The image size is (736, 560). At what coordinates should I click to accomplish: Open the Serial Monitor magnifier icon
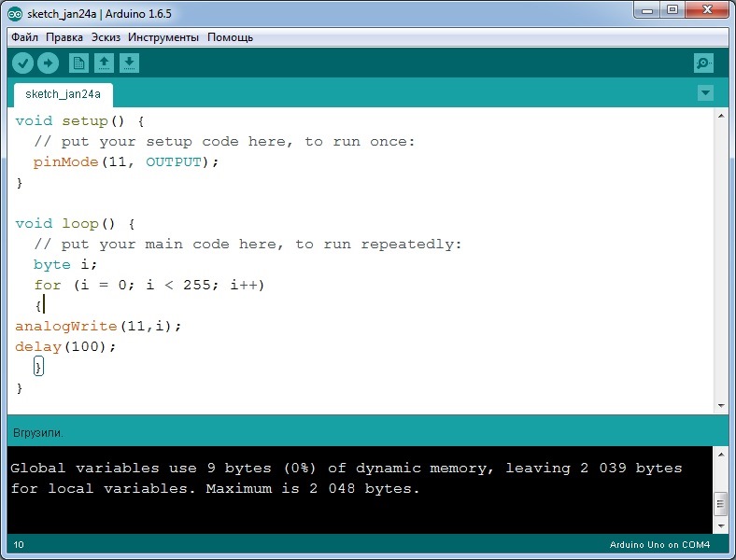(x=703, y=63)
